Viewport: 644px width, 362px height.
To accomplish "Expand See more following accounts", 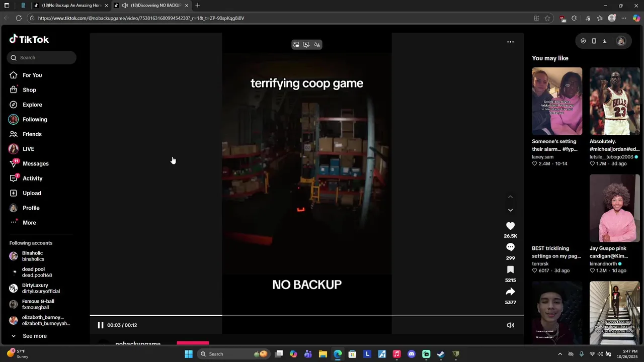I will click(29, 336).
